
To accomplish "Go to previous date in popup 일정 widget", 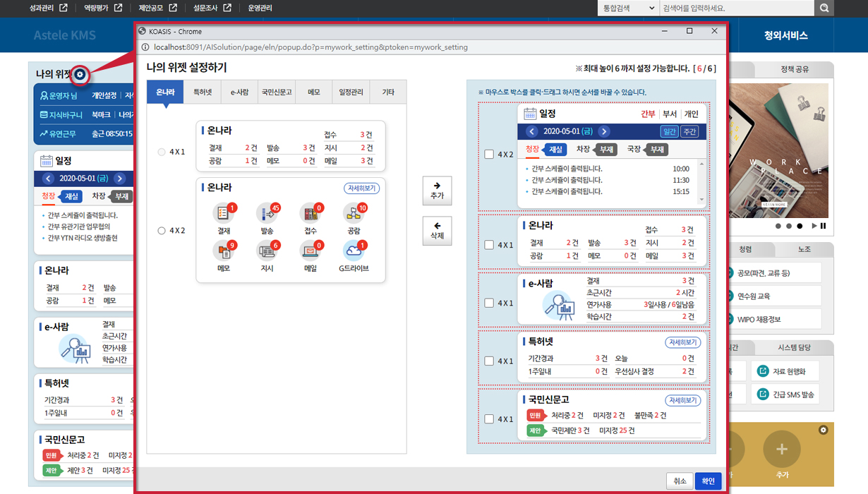I will 532,131.
